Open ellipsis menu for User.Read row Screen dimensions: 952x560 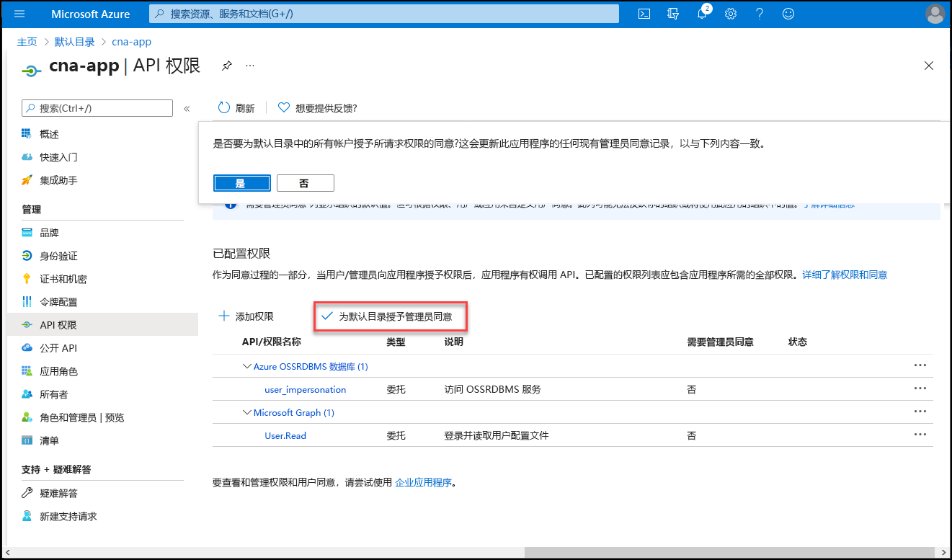(x=920, y=435)
